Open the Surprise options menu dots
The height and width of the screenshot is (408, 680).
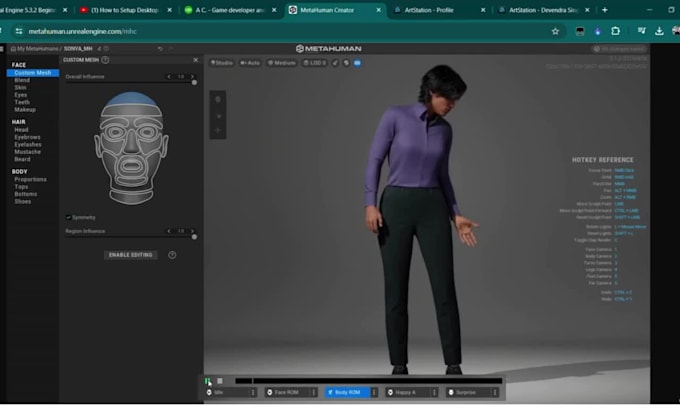(x=495, y=392)
